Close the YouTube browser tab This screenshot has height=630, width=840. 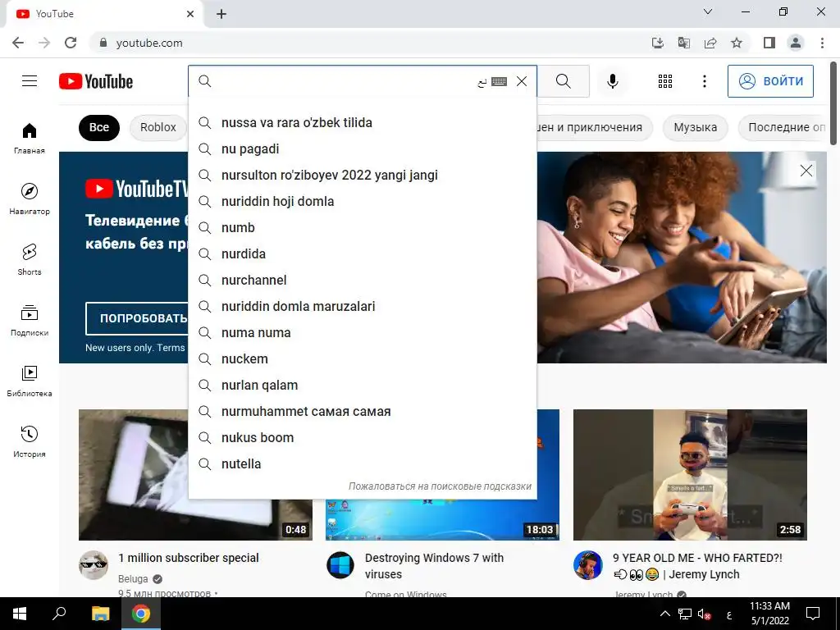click(x=190, y=14)
